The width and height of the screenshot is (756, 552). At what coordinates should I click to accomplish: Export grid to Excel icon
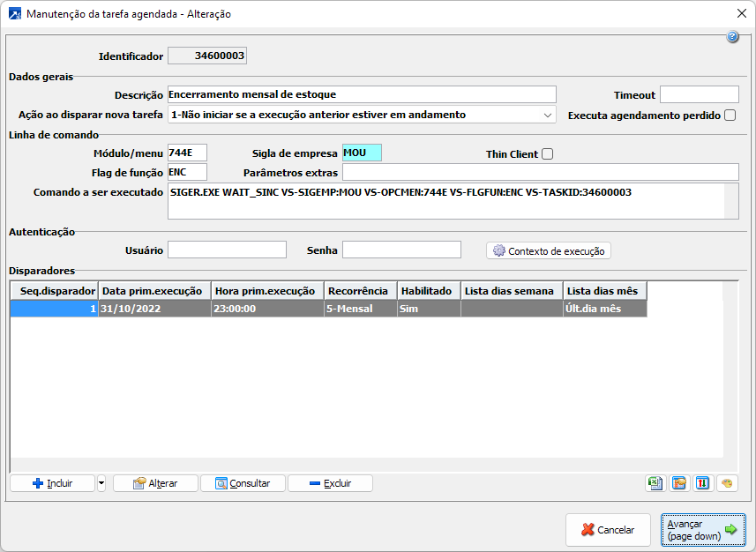tap(655, 483)
